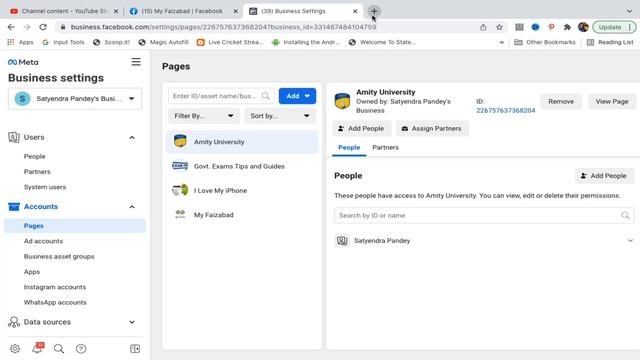
Task: Click the share icon in the address bar
Action: pyautogui.click(x=483, y=27)
